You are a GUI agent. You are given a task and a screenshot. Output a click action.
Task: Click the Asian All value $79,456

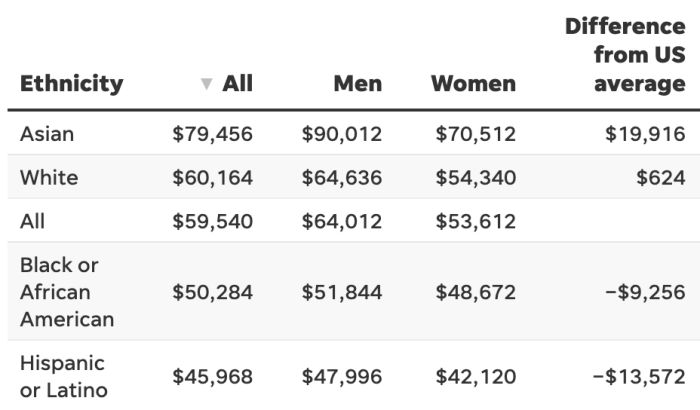coord(213,134)
